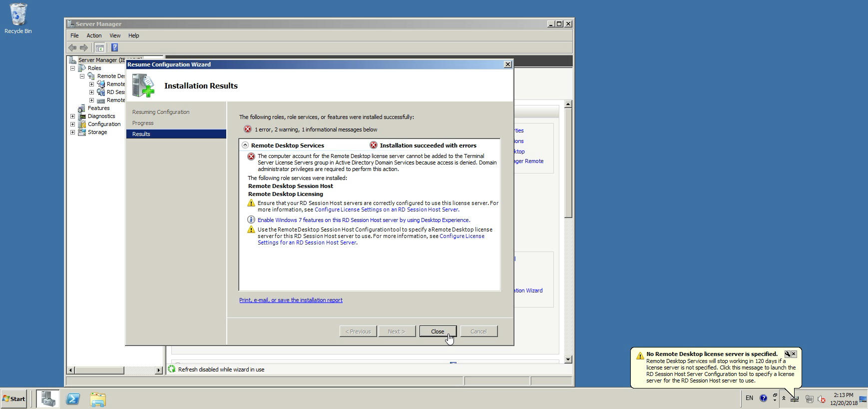Click 'Remote Desktop Licensing' installed role text

tap(286, 194)
